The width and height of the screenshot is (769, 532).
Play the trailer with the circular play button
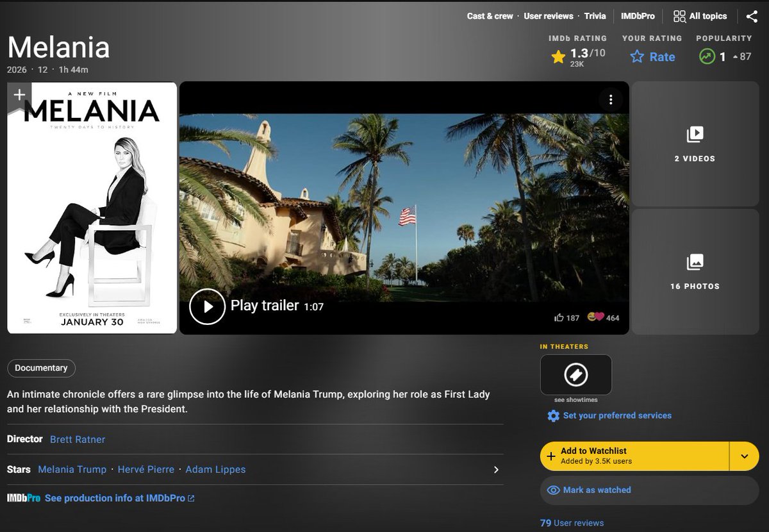(208, 306)
